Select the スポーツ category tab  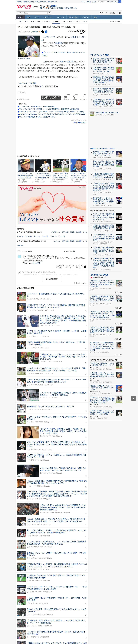[56, 21]
